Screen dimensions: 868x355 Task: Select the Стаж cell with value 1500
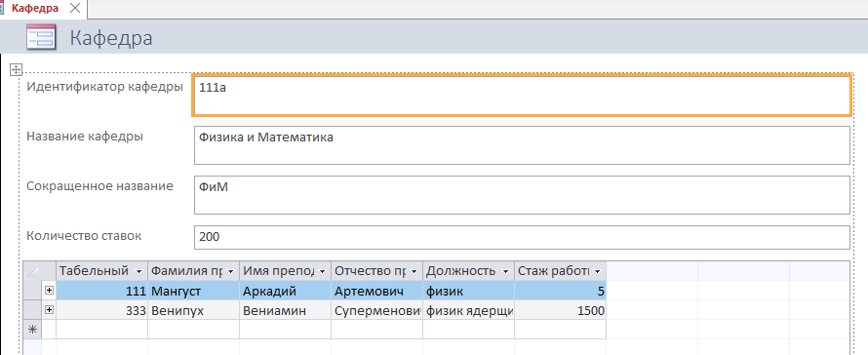pos(560,311)
